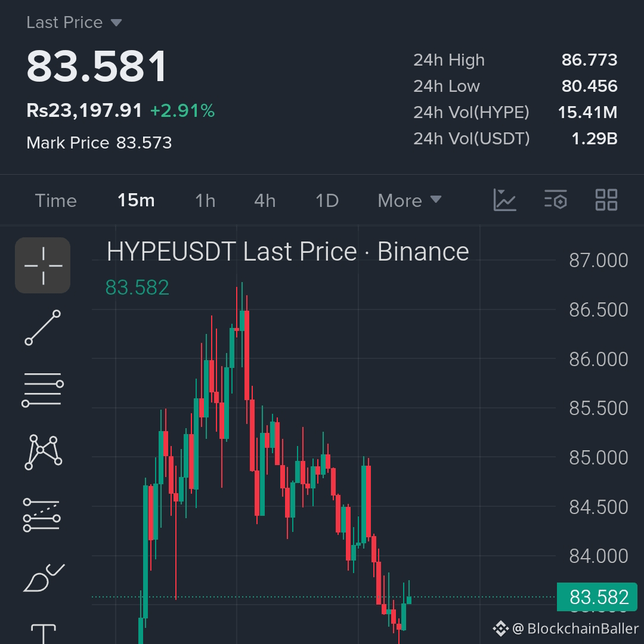The height and width of the screenshot is (644, 644).
Task: Click the 83.581 last price value
Action: (x=97, y=66)
